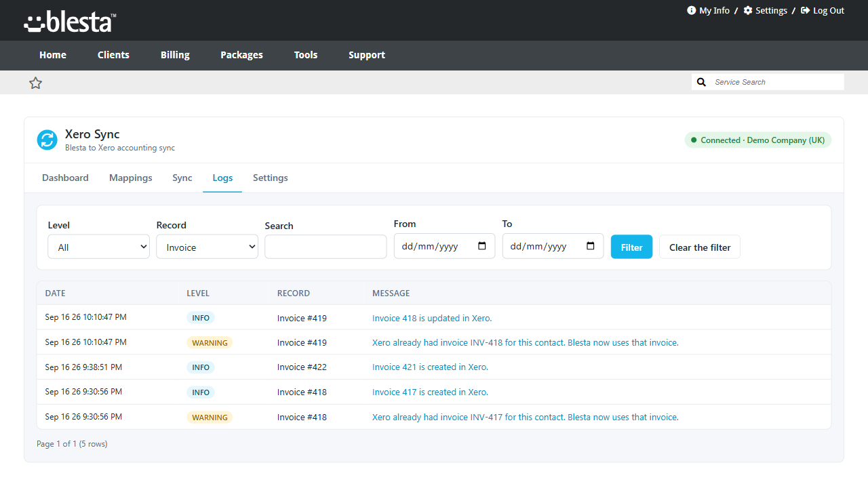Open calendar picker in To date field
868x488 pixels.
click(591, 246)
